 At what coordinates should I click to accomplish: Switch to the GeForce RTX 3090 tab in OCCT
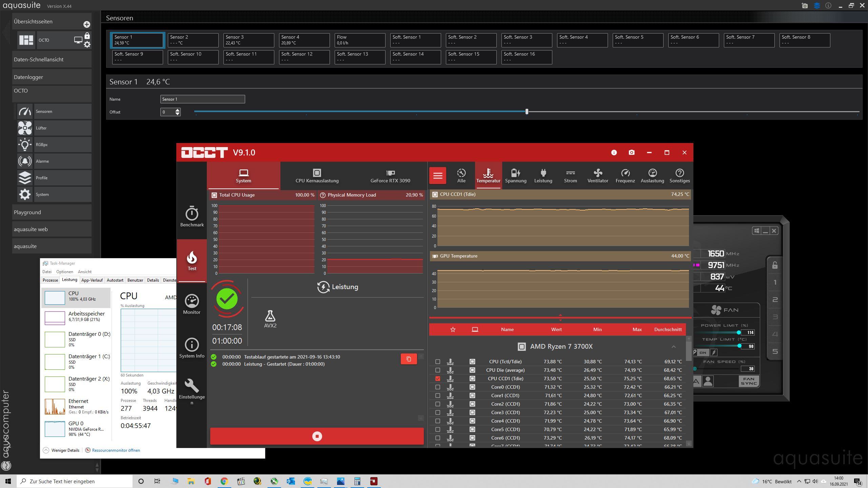[x=390, y=176]
